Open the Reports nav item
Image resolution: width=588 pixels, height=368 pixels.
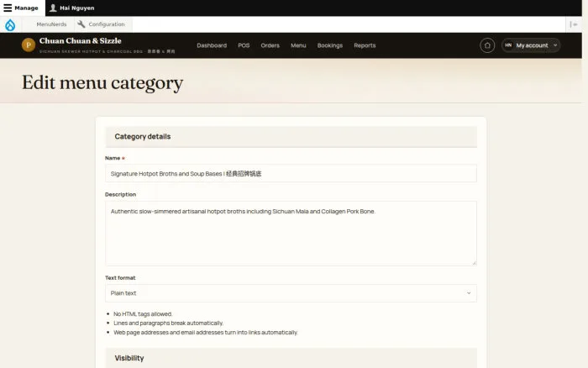[x=365, y=45]
